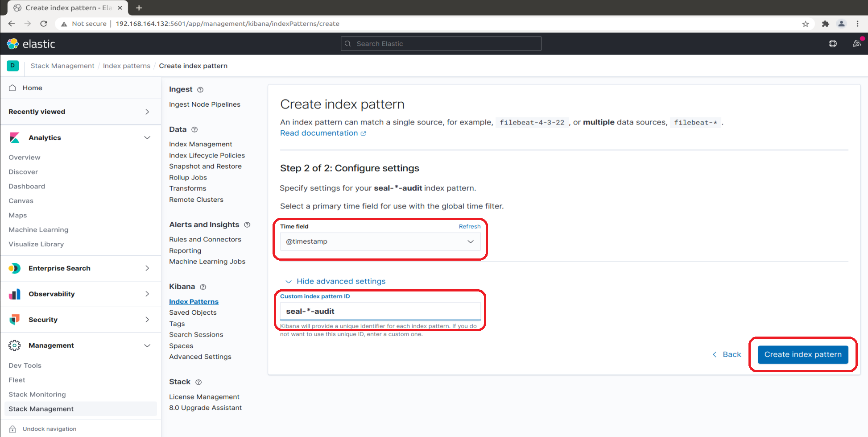This screenshot has height=437, width=868.
Task: Open the Read documentation link
Action: pos(318,133)
